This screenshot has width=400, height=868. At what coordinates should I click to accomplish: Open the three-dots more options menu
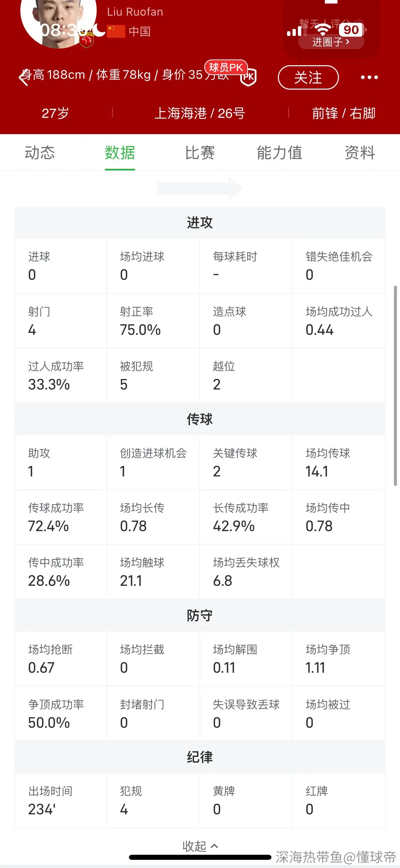(x=369, y=77)
